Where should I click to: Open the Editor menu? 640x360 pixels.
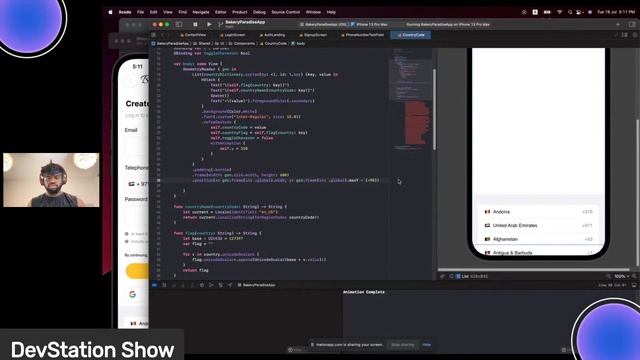click(x=220, y=12)
